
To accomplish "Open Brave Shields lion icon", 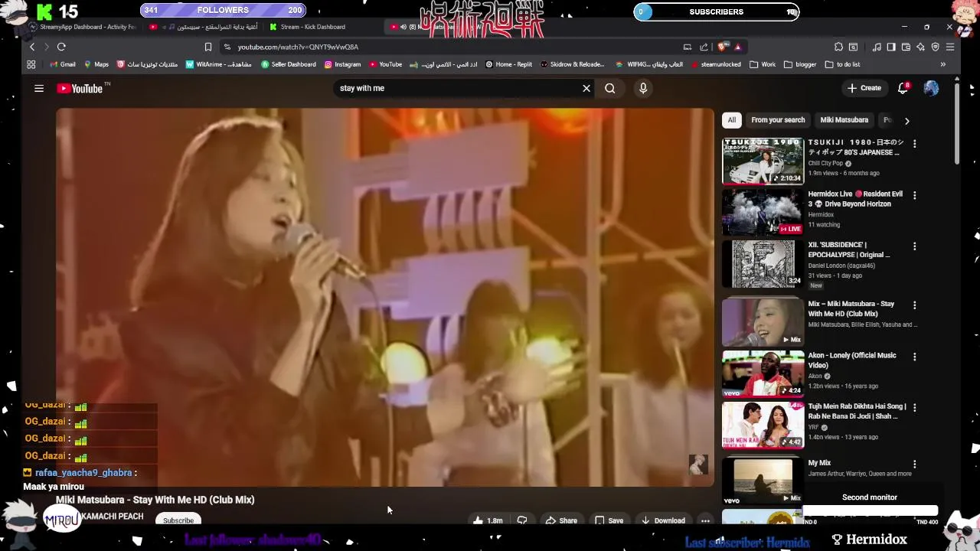I will click(x=722, y=47).
